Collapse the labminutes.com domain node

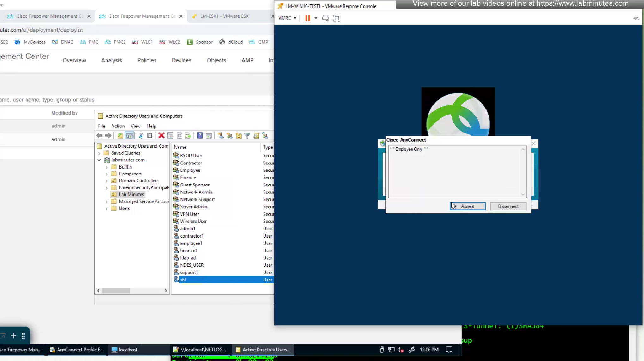pyautogui.click(x=99, y=160)
